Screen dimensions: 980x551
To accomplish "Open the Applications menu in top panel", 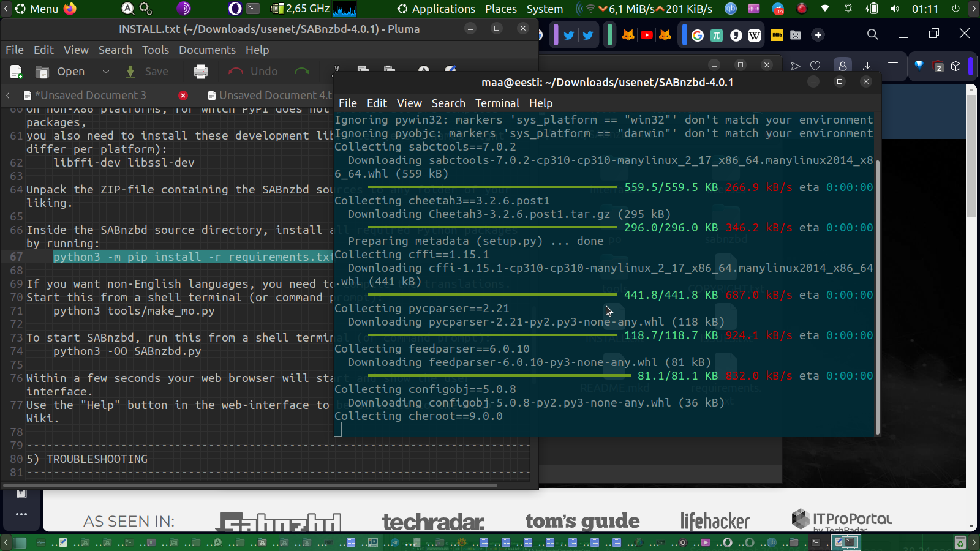I will point(436,9).
